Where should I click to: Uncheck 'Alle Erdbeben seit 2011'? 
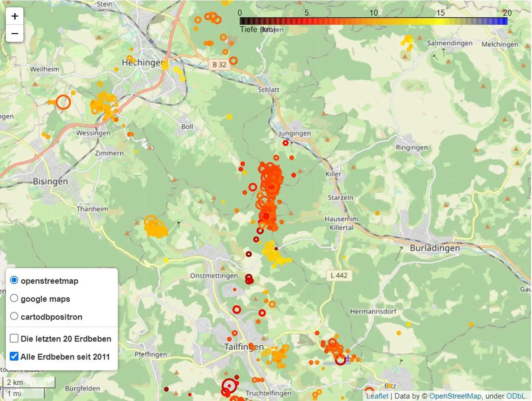[14, 356]
